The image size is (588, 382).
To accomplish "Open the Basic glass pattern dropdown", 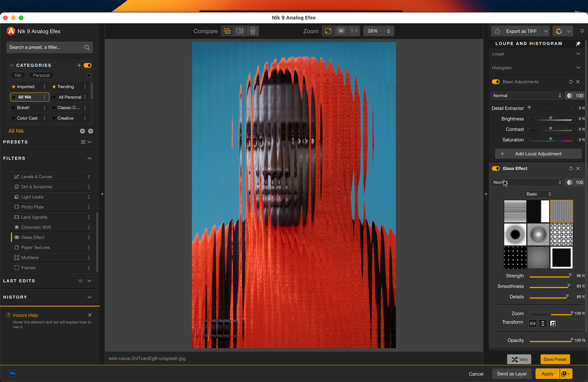I will (538, 194).
